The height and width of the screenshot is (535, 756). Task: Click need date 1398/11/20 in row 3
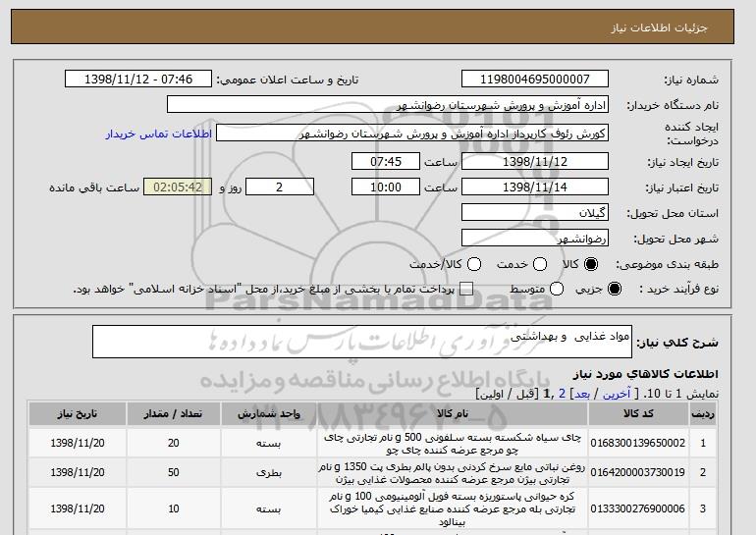tap(78, 508)
